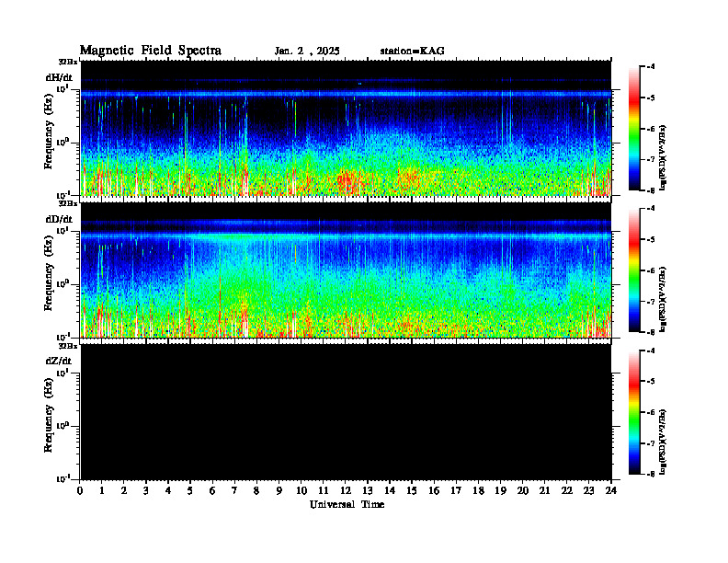Click the color bar beside the dD/dt panel
Image resolution: width=728 pixels, height=563 pixels.
(634, 270)
